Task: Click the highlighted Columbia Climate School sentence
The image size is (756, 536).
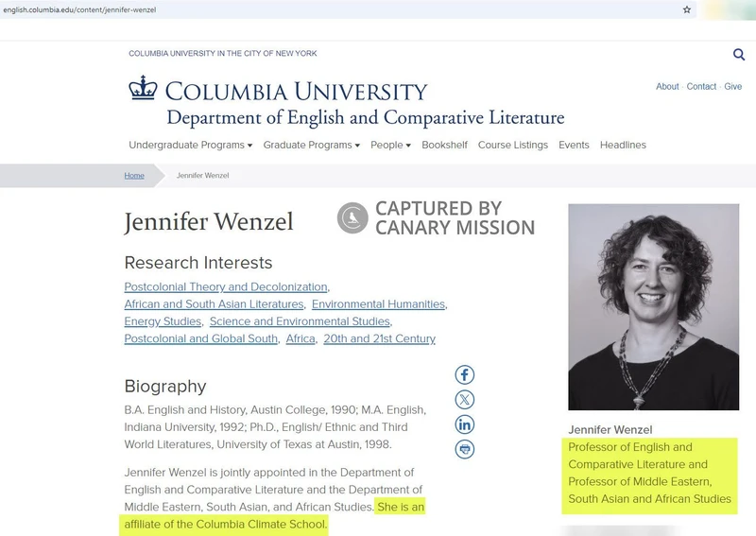Action: (273, 516)
